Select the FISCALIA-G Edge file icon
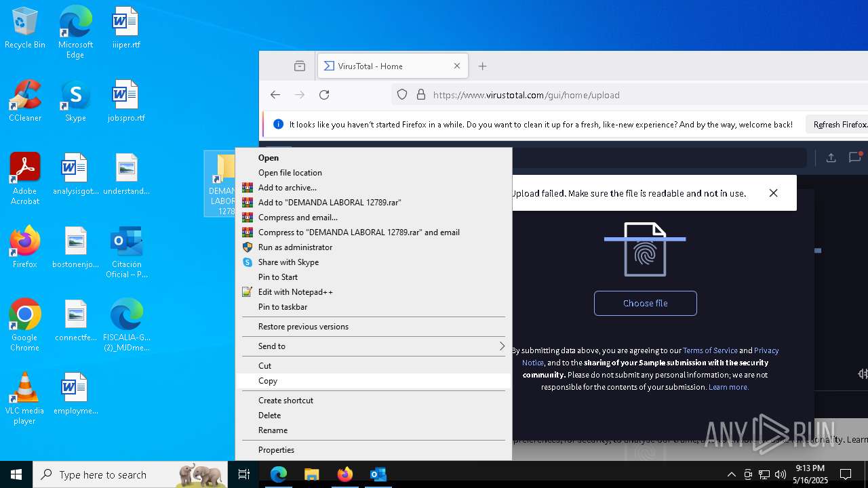The width and height of the screenshot is (868, 488). coord(125,326)
